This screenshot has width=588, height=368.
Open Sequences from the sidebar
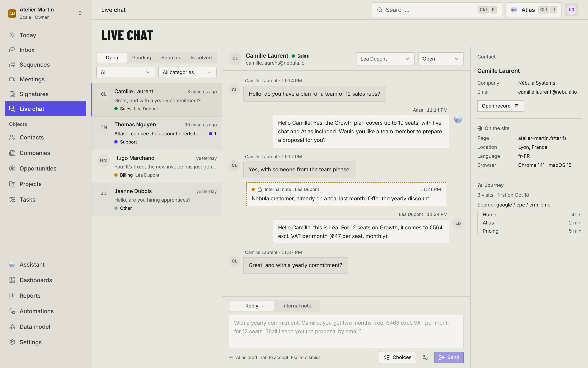[46, 64]
